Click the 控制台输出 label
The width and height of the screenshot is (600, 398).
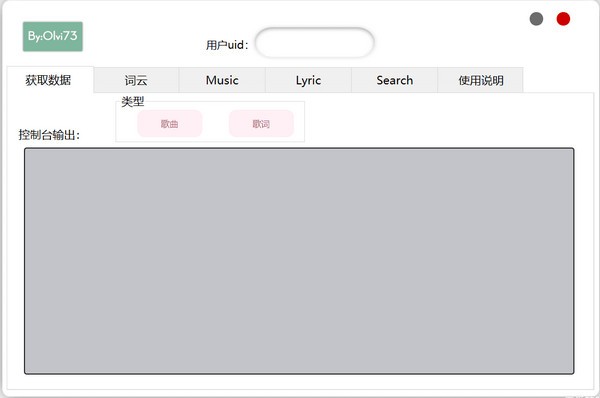[49, 135]
